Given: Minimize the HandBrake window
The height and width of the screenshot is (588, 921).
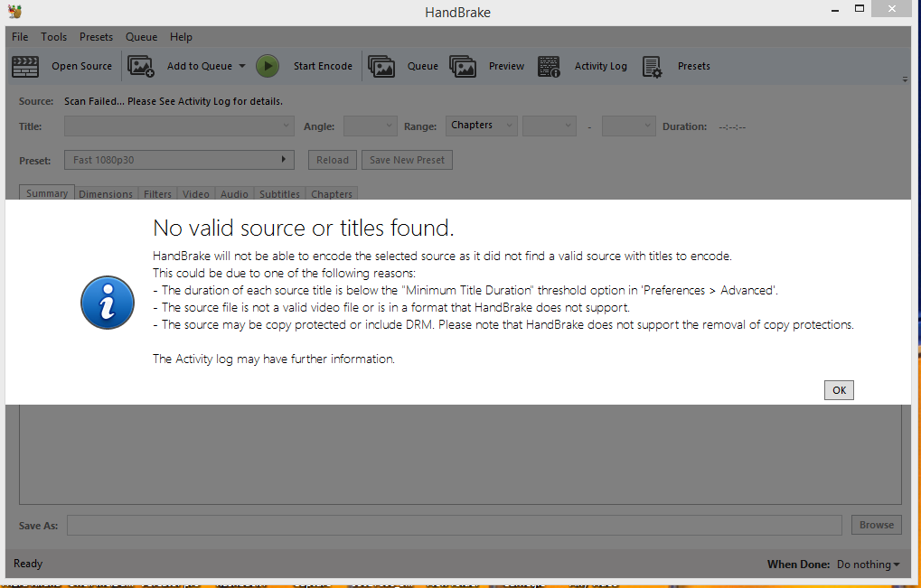Looking at the screenshot, I should point(834,10).
